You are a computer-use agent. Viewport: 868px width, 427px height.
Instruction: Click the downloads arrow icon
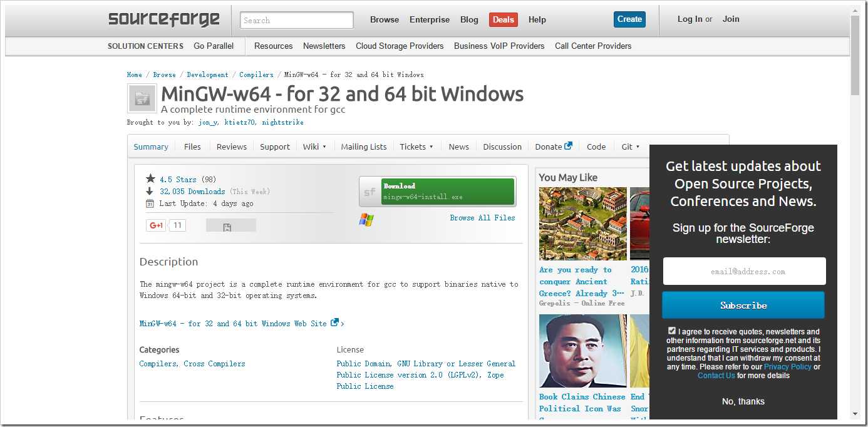(150, 192)
